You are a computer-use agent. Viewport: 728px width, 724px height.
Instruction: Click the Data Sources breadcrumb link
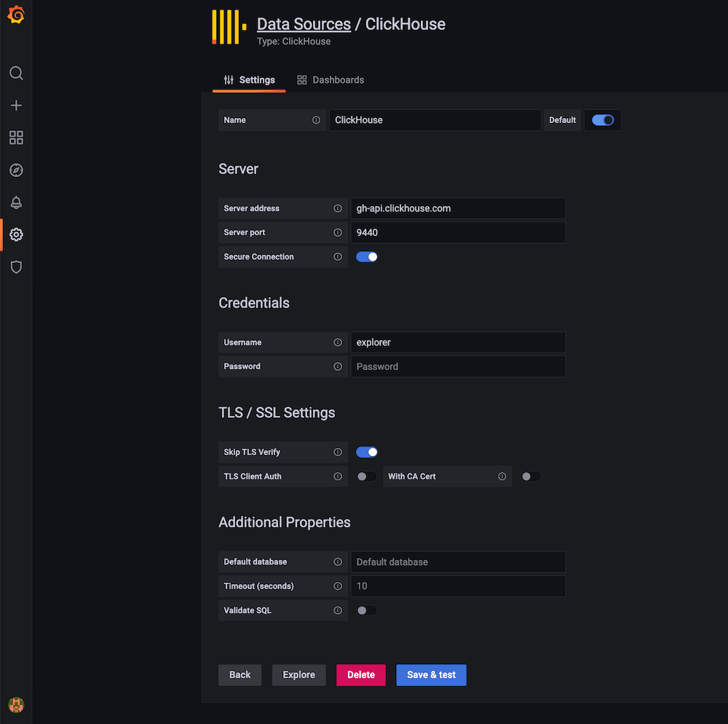click(x=304, y=24)
